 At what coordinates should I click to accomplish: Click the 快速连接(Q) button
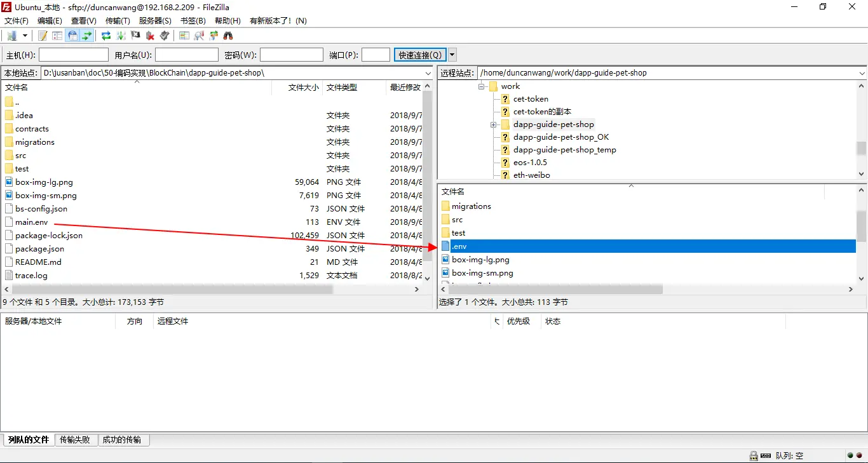point(420,55)
